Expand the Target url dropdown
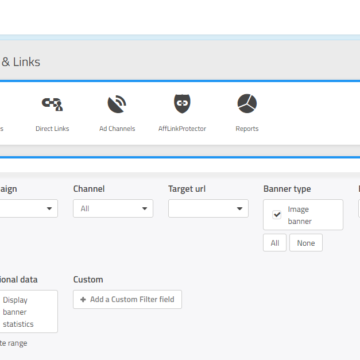The image size is (360, 360). (x=208, y=209)
